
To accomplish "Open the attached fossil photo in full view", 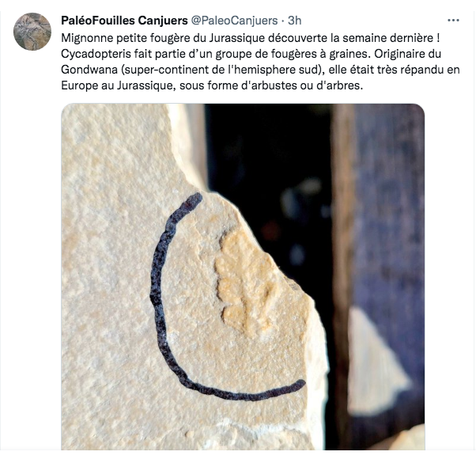I will (x=243, y=276).
